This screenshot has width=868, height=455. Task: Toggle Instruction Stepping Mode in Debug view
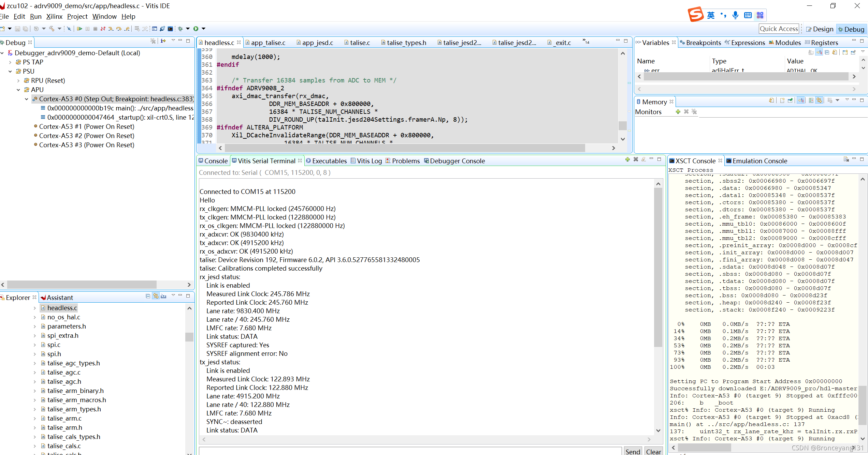pyautogui.click(x=163, y=41)
